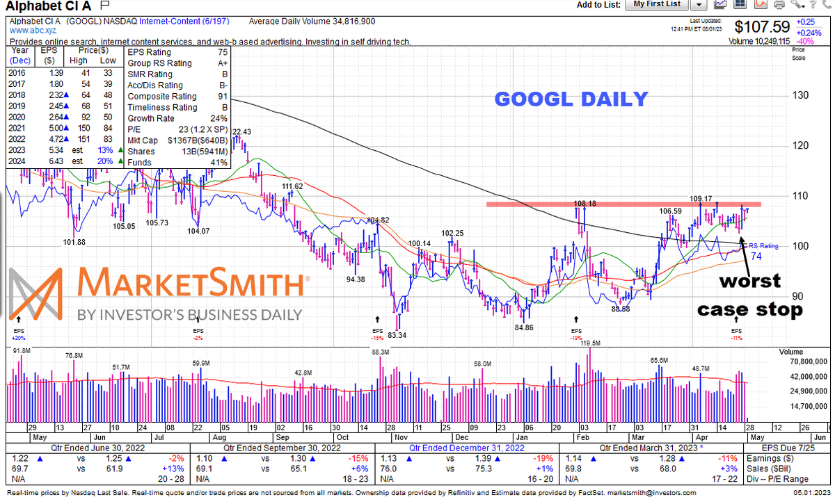
Task: Open the www.abc.xyz company website link
Action: click(32, 31)
